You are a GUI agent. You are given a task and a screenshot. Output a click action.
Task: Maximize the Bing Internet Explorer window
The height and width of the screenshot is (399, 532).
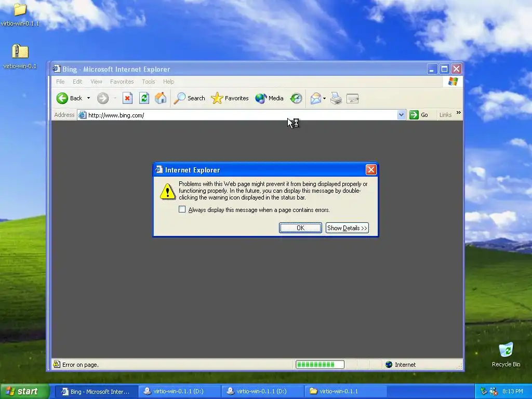click(x=444, y=69)
